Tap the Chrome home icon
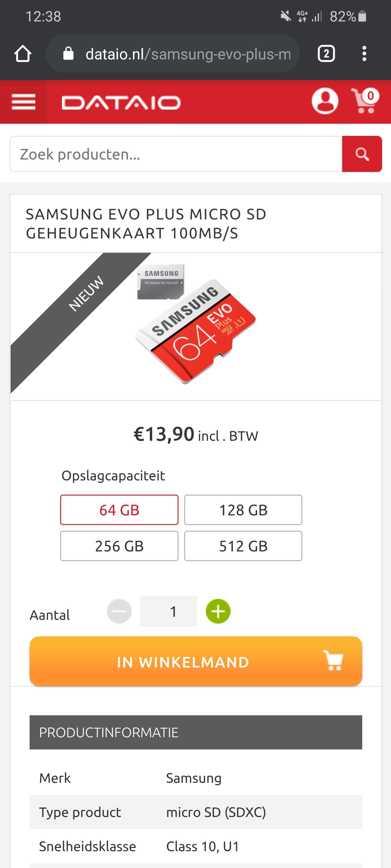391x868 pixels. pos(23,54)
